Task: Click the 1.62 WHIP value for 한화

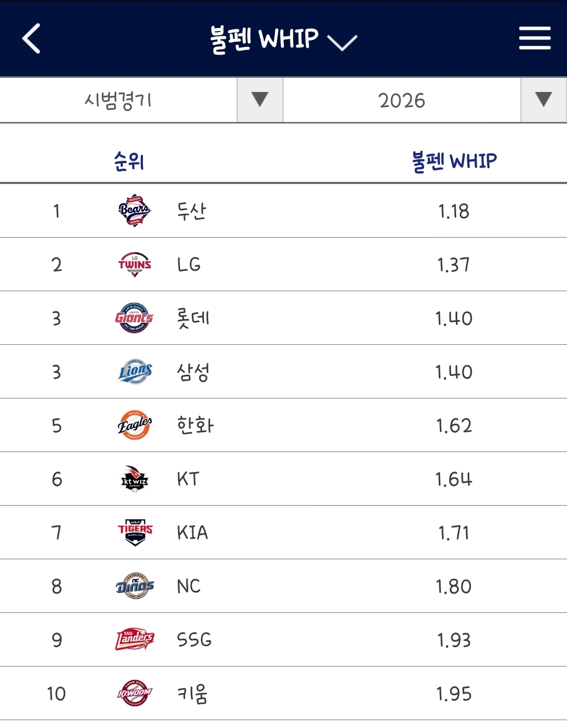Action: (454, 426)
